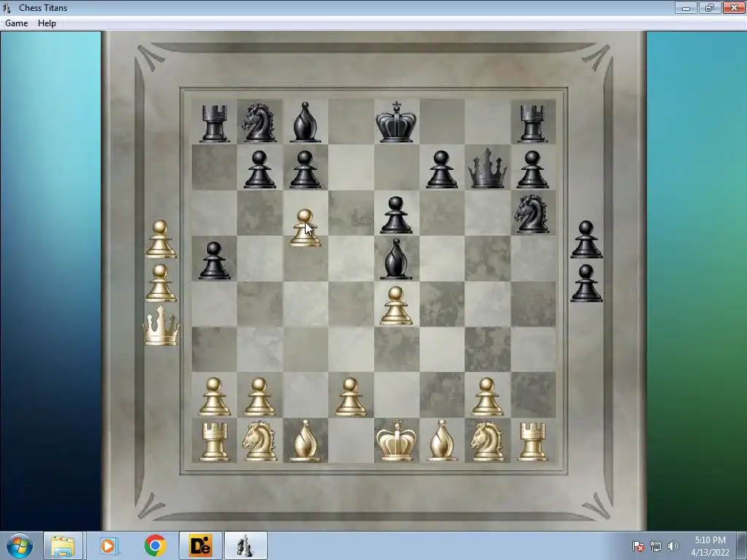The image size is (747, 560).
Task: Select the black queen
Action: pyautogui.click(x=487, y=168)
